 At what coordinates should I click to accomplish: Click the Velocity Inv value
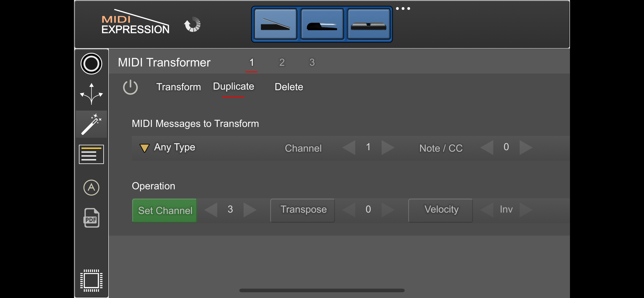click(506, 209)
